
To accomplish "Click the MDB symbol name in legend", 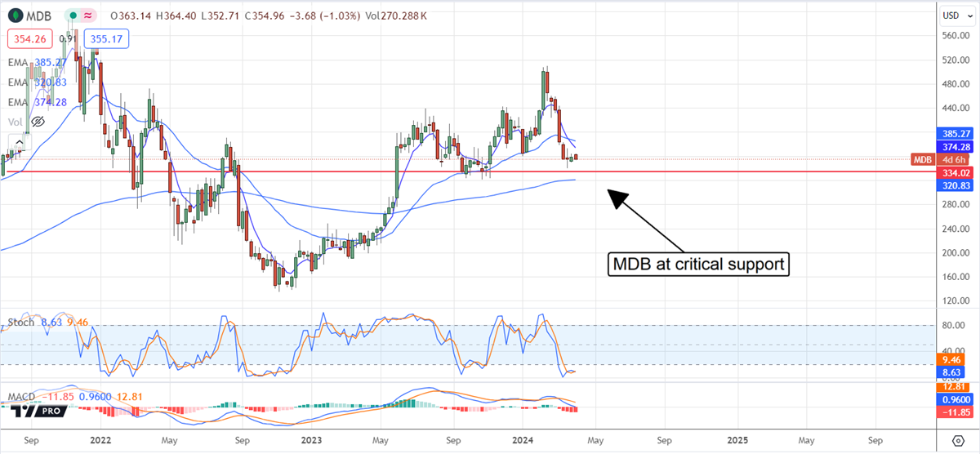I will [40, 16].
